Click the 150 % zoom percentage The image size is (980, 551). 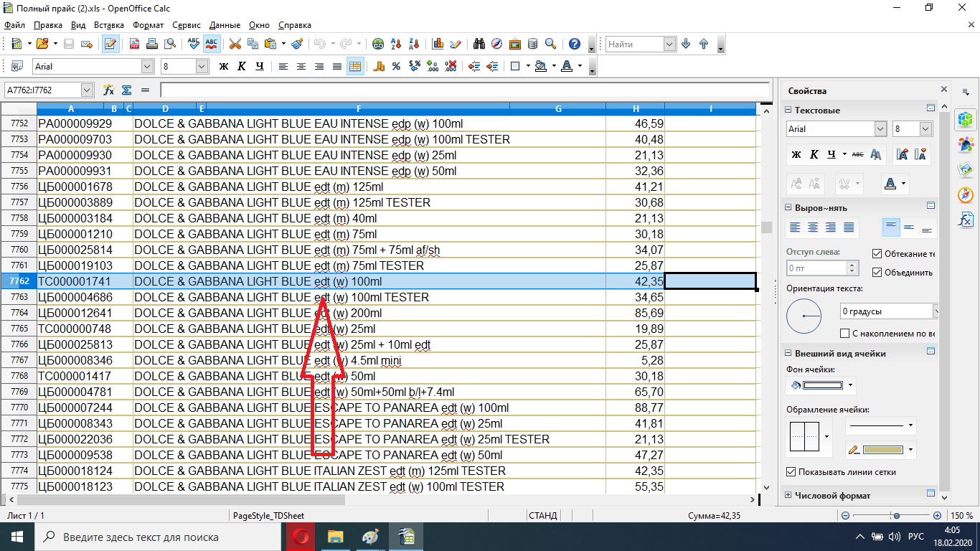tap(962, 516)
